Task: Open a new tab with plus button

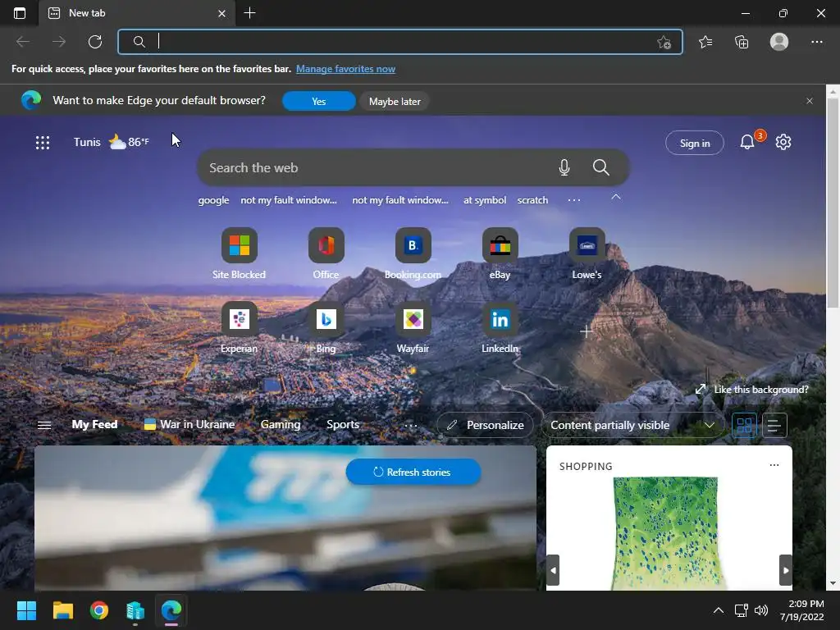Action: (x=249, y=13)
